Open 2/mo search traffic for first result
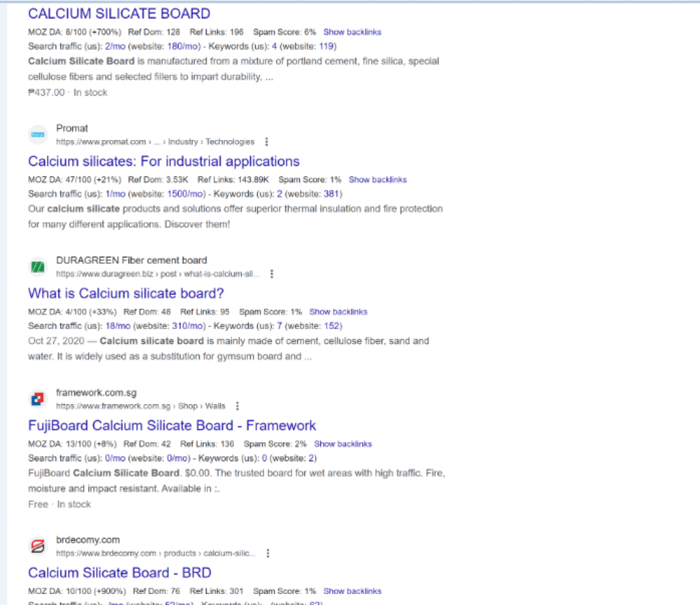 click(115, 46)
